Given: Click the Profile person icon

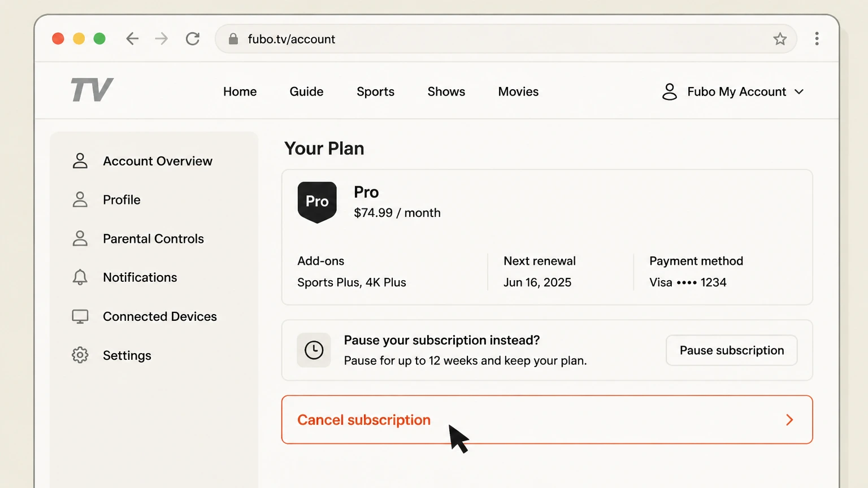Looking at the screenshot, I should click(x=80, y=199).
